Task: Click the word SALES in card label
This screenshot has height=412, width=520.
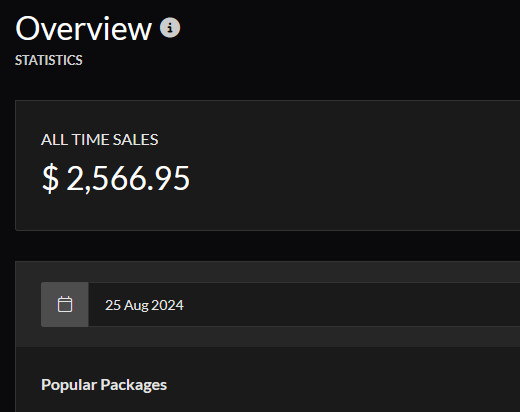Action: click(x=136, y=139)
